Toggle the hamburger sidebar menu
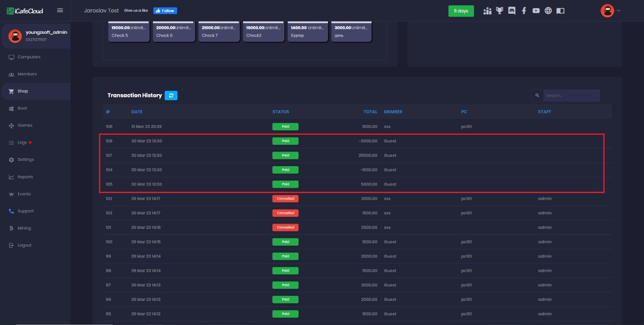644x325 pixels. [60, 10]
